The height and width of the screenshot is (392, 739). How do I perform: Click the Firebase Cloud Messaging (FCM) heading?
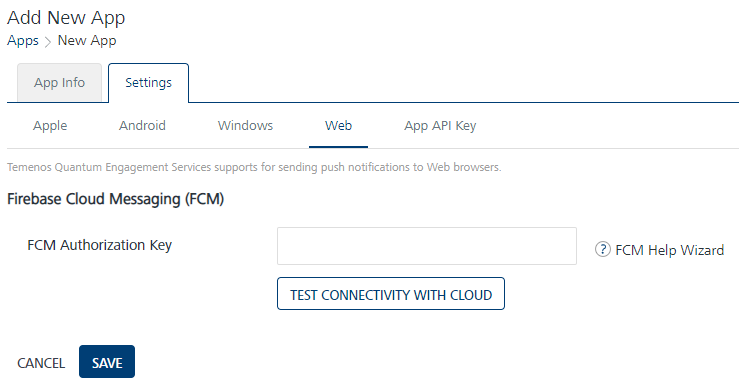(x=115, y=199)
